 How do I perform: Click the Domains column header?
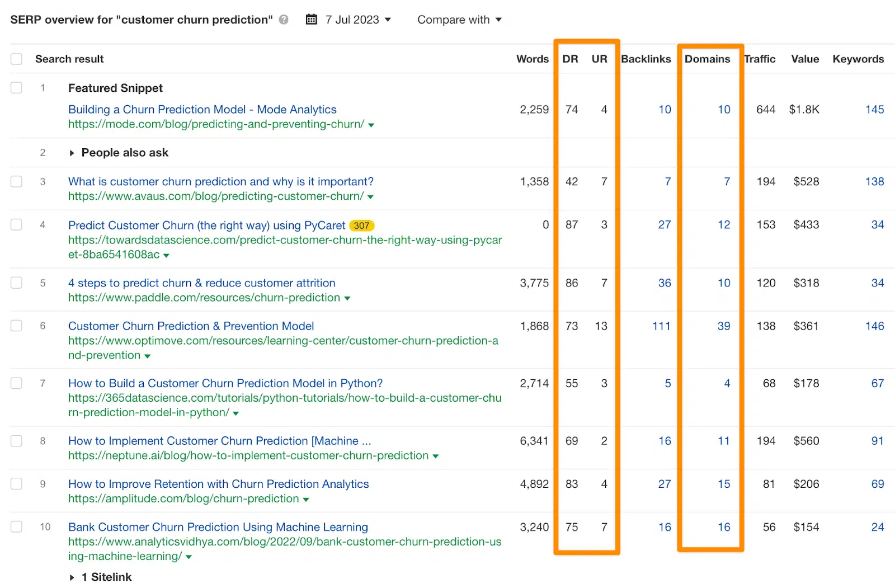(x=707, y=59)
